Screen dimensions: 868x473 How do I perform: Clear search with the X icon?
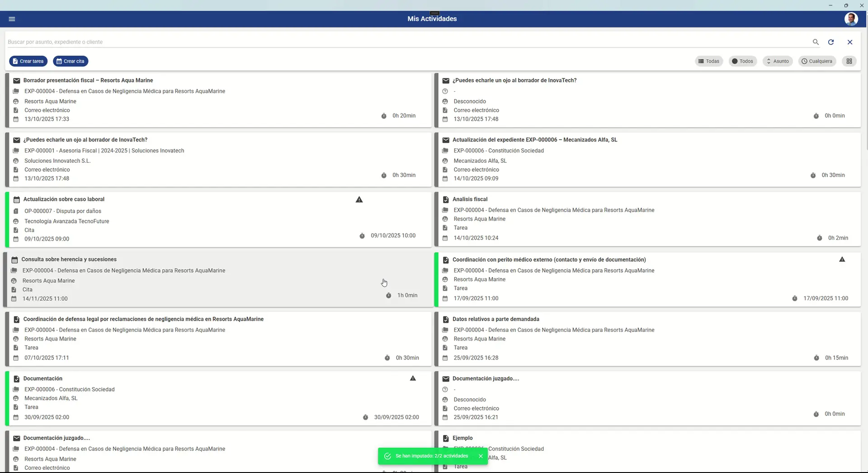tap(850, 42)
